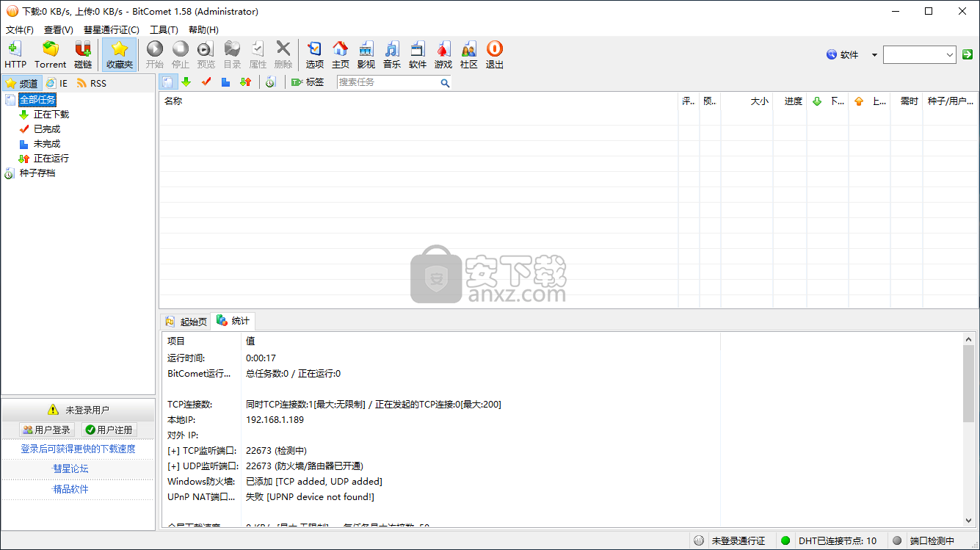Switch to the RSS tab

(x=92, y=83)
